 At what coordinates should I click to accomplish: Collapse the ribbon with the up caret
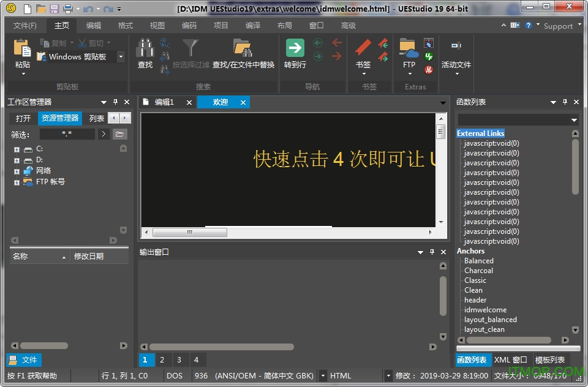pyautogui.click(x=503, y=25)
